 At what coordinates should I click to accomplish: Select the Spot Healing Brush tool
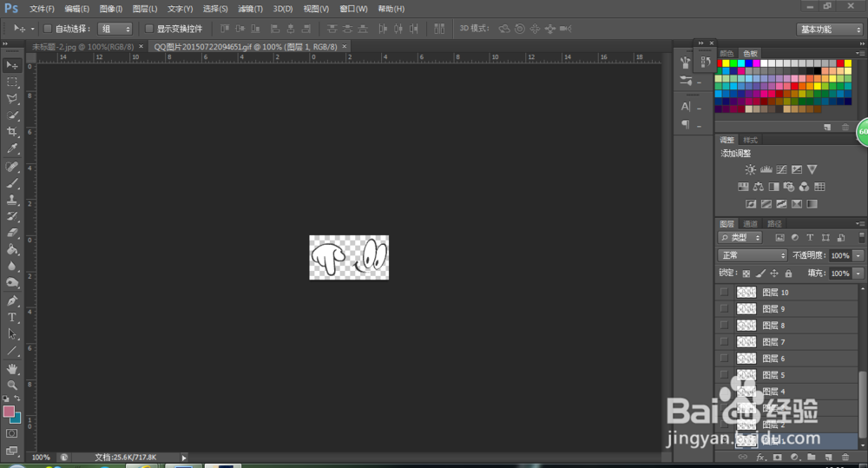(x=11, y=167)
